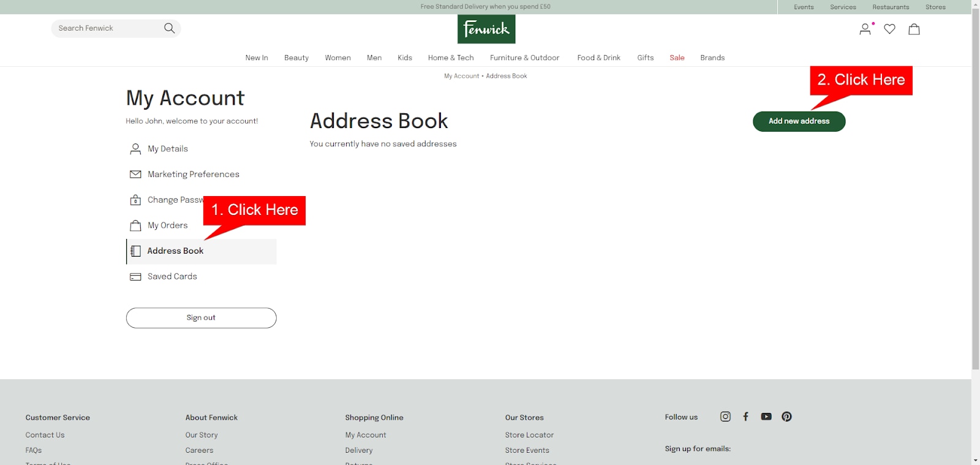Open My Orders in the sidebar

[168, 225]
